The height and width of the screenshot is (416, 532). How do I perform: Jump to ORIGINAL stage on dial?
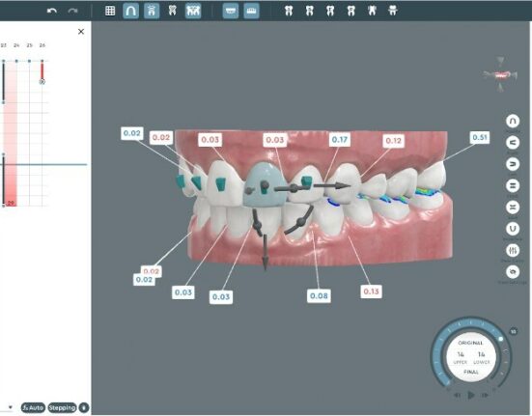470,343
